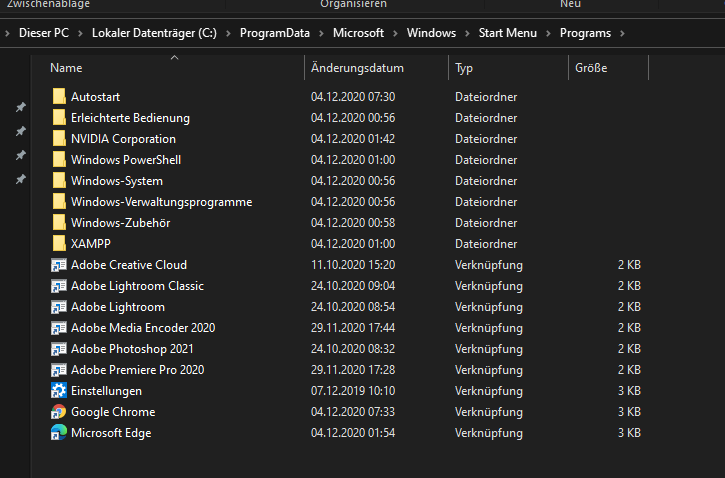Image resolution: width=725 pixels, height=478 pixels.
Task: Click the first pin icon in the sidebar
Action: pyautogui.click(x=20, y=107)
